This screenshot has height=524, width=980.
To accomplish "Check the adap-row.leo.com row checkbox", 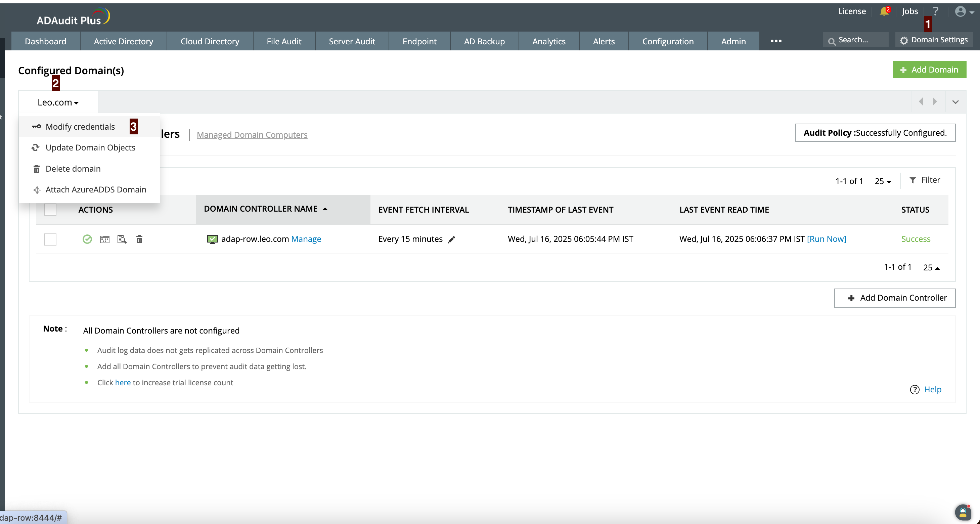I will tap(50, 239).
